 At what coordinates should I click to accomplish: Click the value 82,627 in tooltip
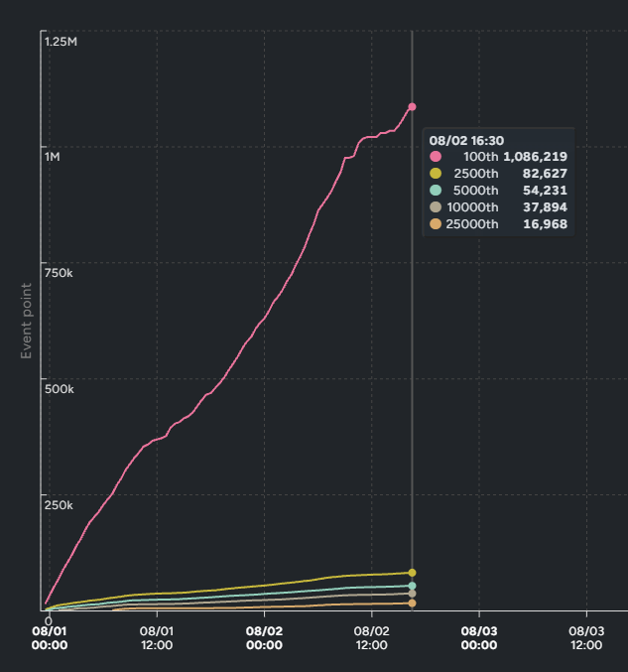click(545, 173)
